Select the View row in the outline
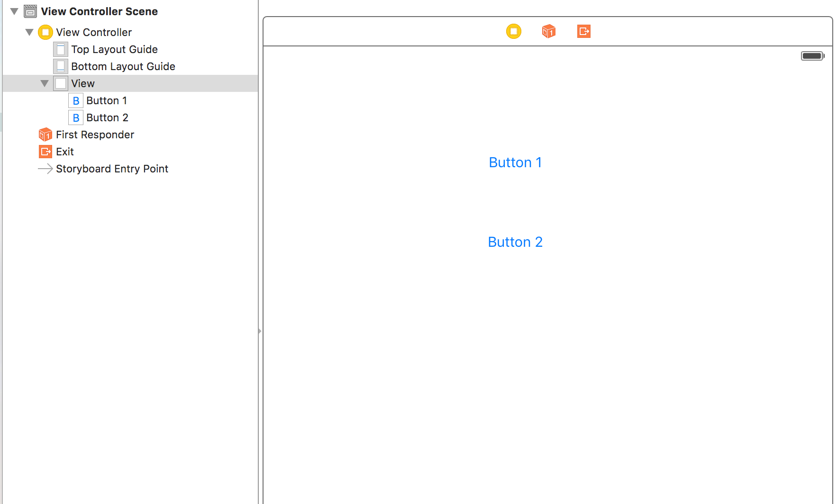This screenshot has height=504, width=837. click(83, 83)
